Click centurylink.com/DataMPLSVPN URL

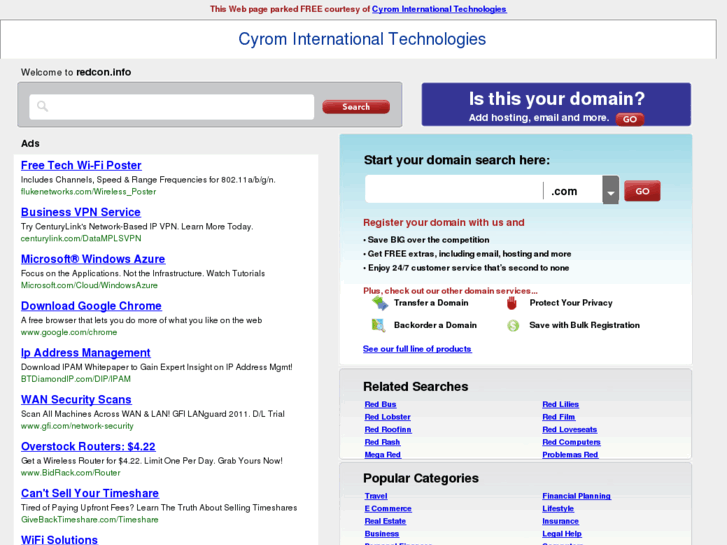coord(81,238)
